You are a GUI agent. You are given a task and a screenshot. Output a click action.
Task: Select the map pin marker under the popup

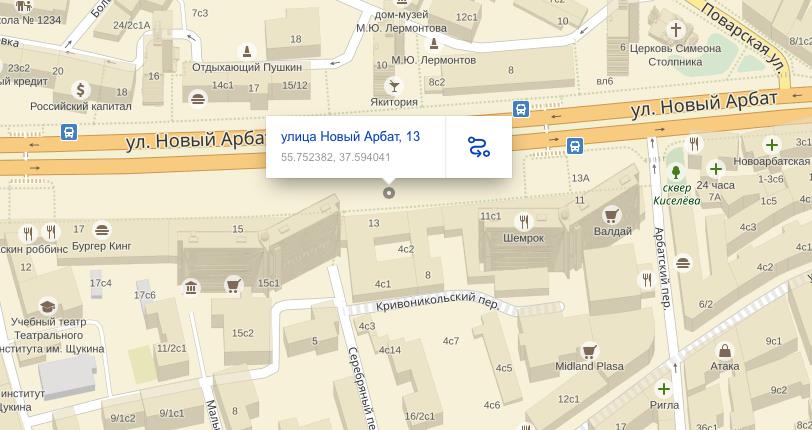[x=389, y=193]
